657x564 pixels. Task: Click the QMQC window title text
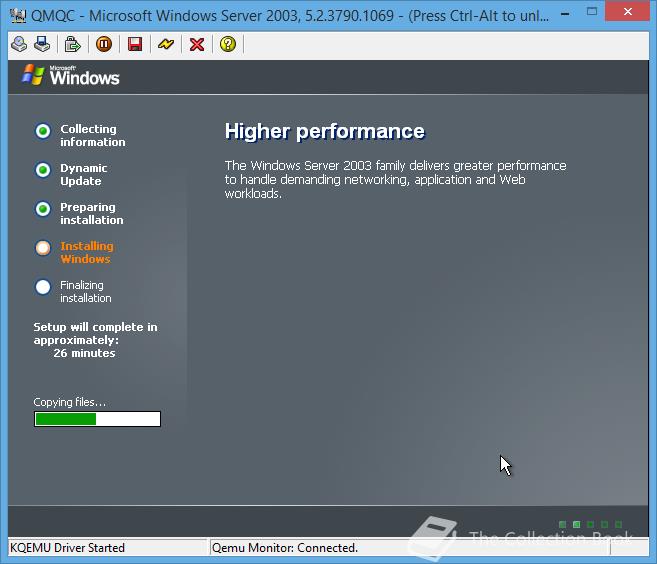(x=290, y=16)
